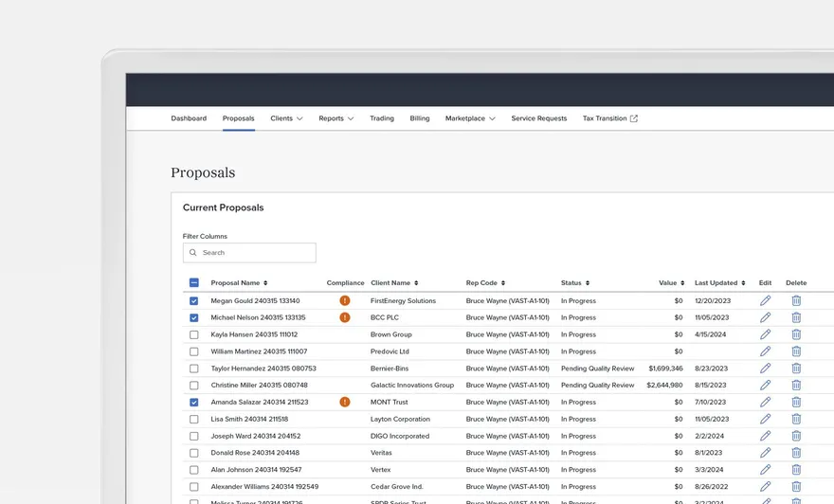
Task: Delete the Taylor Hernandez proposal
Action: coord(796,369)
